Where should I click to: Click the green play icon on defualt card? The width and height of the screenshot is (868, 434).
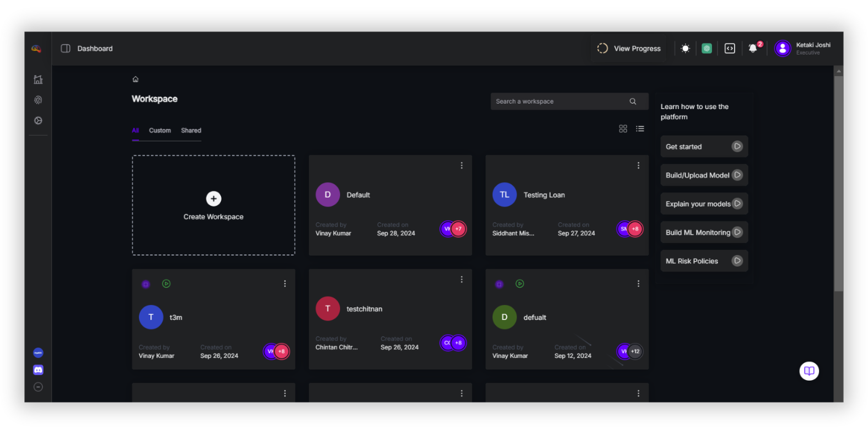pos(520,284)
